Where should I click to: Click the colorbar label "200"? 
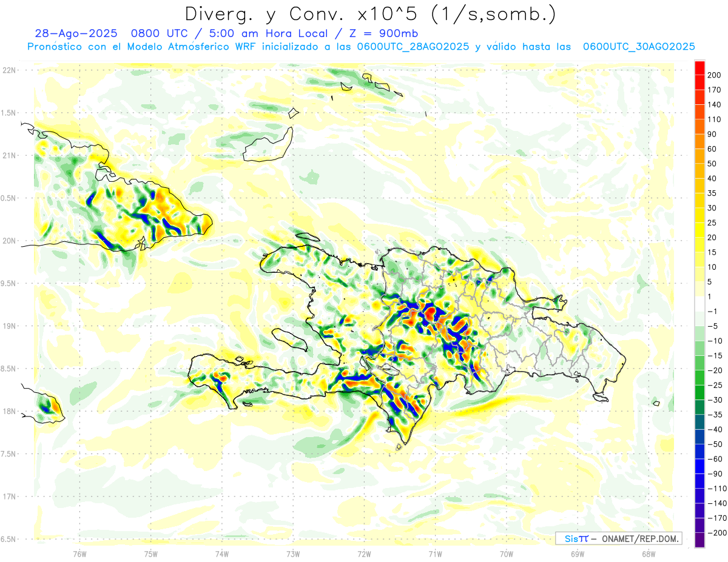pyautogui.click(x=714, y=75)
